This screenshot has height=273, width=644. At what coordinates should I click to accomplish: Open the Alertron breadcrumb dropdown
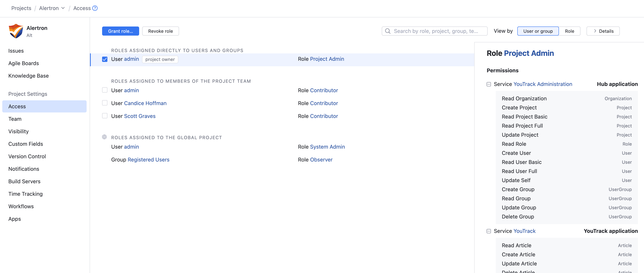(x=63, y=8)
